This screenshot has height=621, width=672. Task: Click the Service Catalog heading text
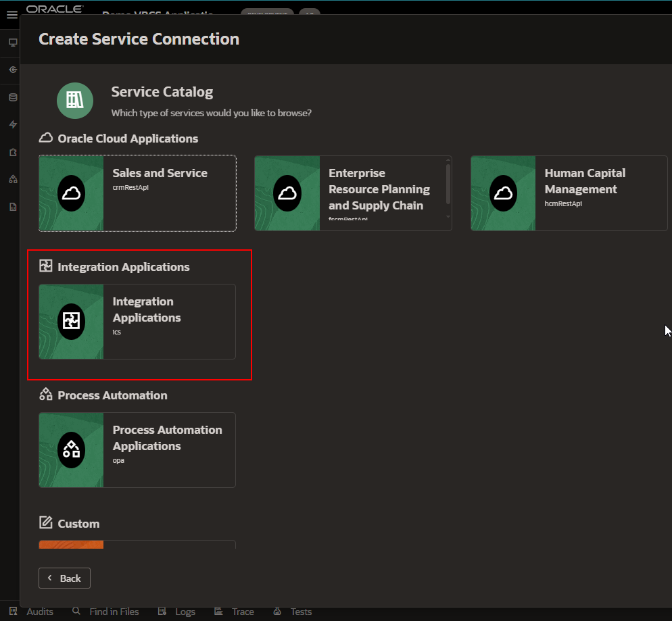(162, 92)
